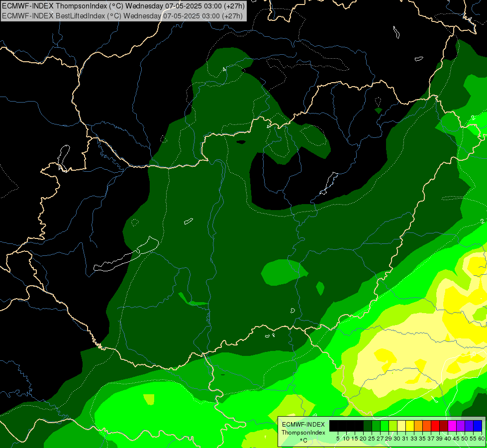Image resolution: width=487 pixels, height=448 pixels.
Task: Click legend tick value 45
Action: click(457, 439)
